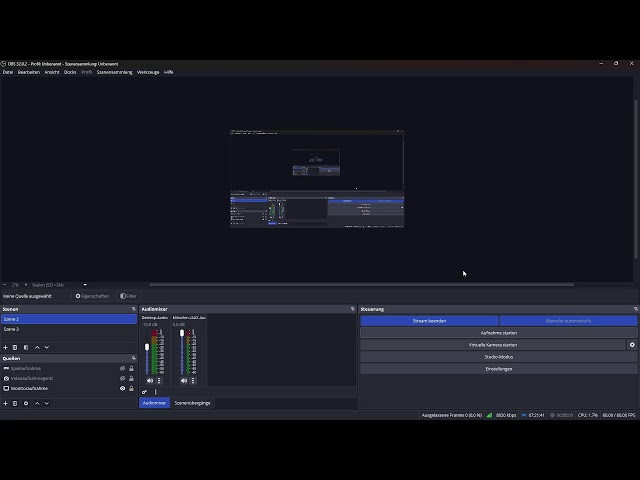Open the Werkzeuge menu
Image resolution: width=640 pixels, height=480 pixels.
click(x=148, y=72)
